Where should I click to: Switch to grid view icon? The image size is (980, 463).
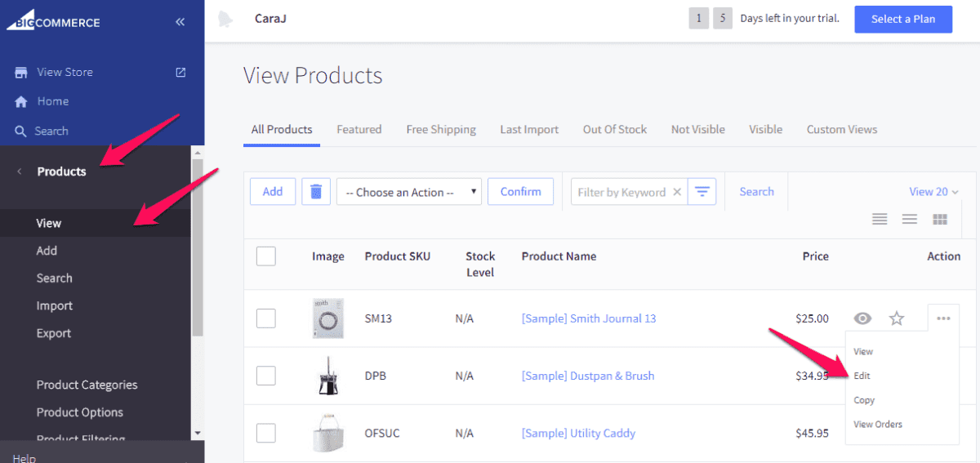[x=940, y=219]
